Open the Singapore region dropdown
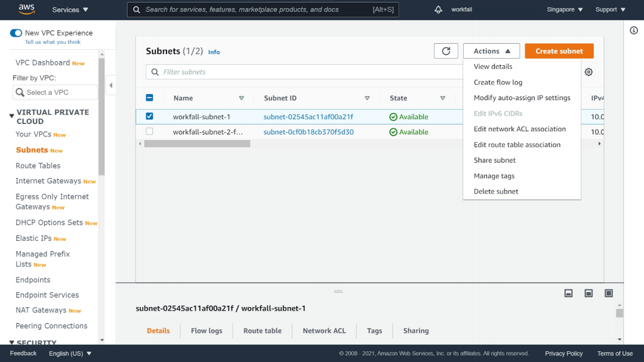Screen dimensions: 644x362 coord(564,9)
